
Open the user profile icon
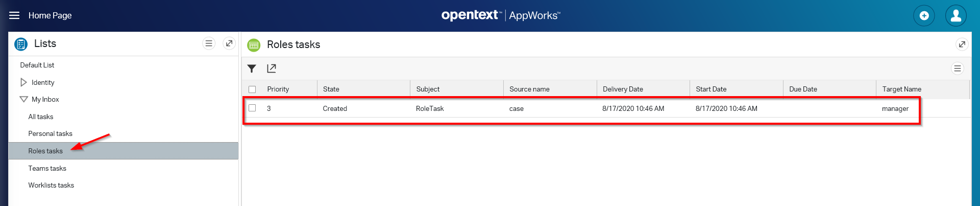955,16
